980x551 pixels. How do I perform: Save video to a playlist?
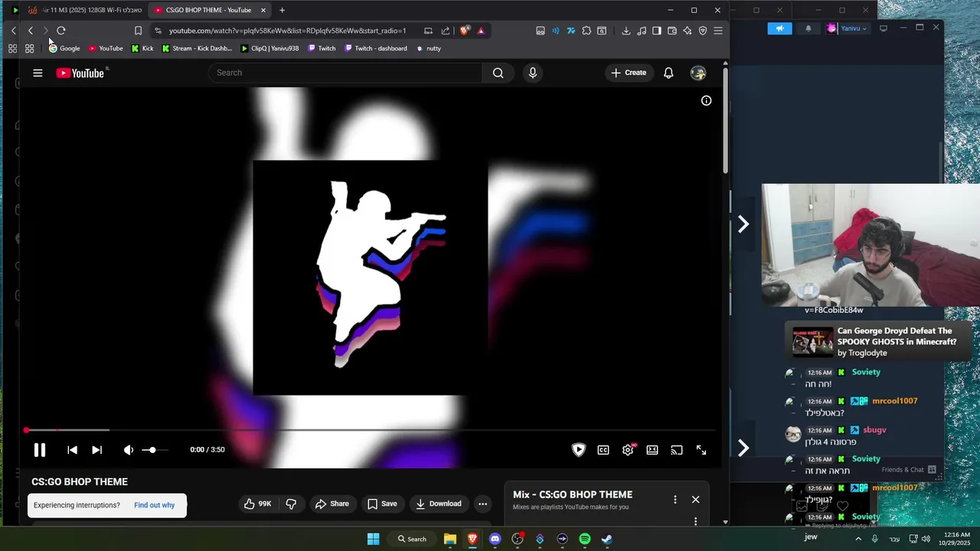coord(382,504)
